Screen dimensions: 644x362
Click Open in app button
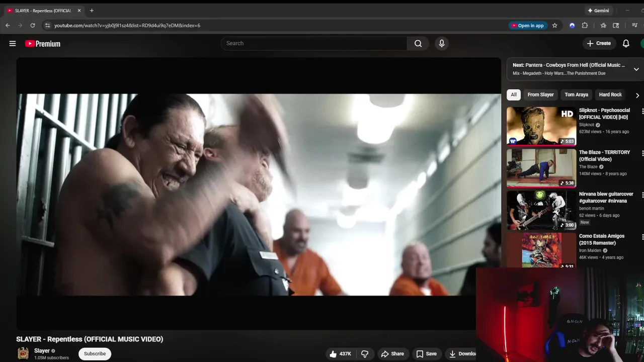528,25
